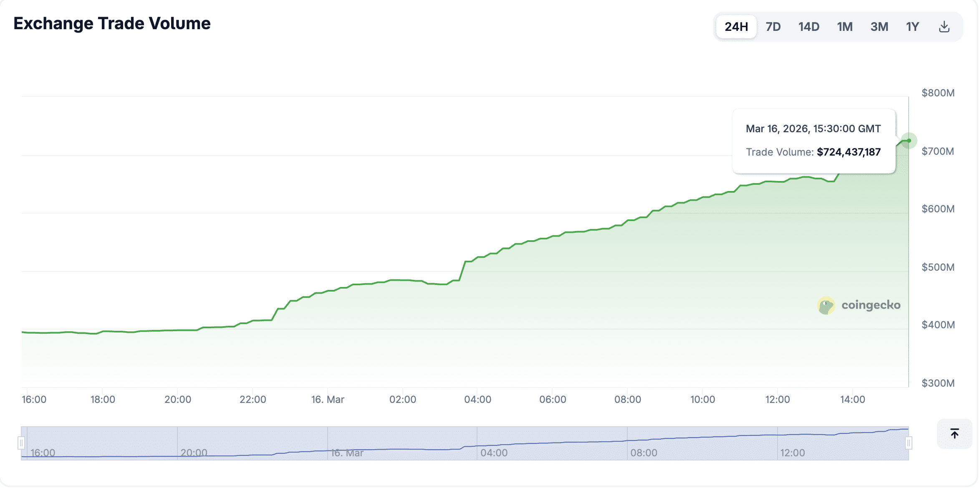980x488 pixels.
Task: Click the 08:00 mark in navigator
Action: tap(644, 453)
